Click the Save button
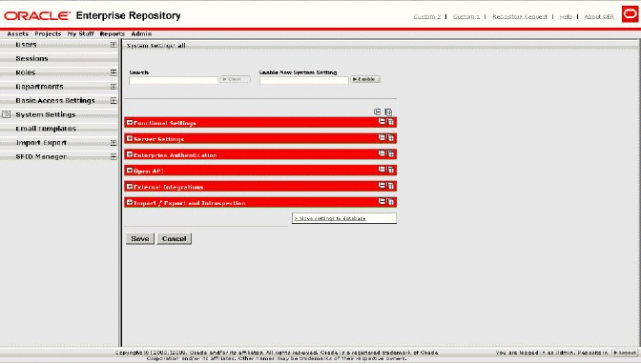The width and height of the screenshot is (641, 364). click(x=140, y=238)
